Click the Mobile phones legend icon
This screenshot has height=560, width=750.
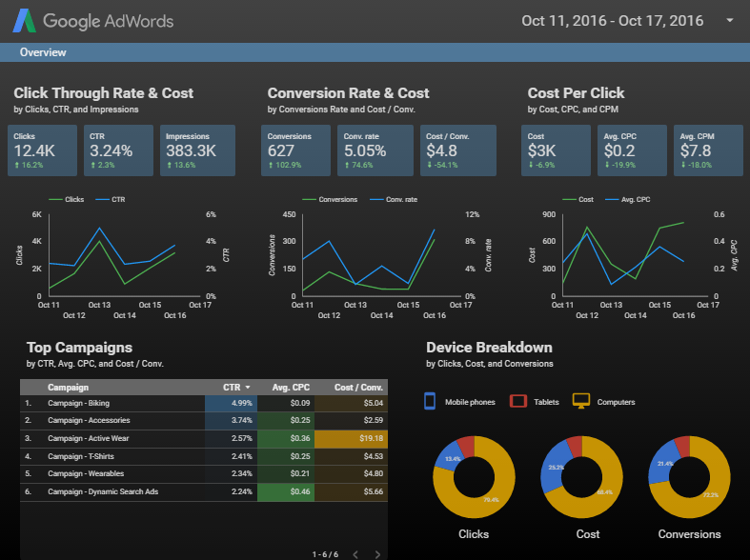click(x=430, y=401)
